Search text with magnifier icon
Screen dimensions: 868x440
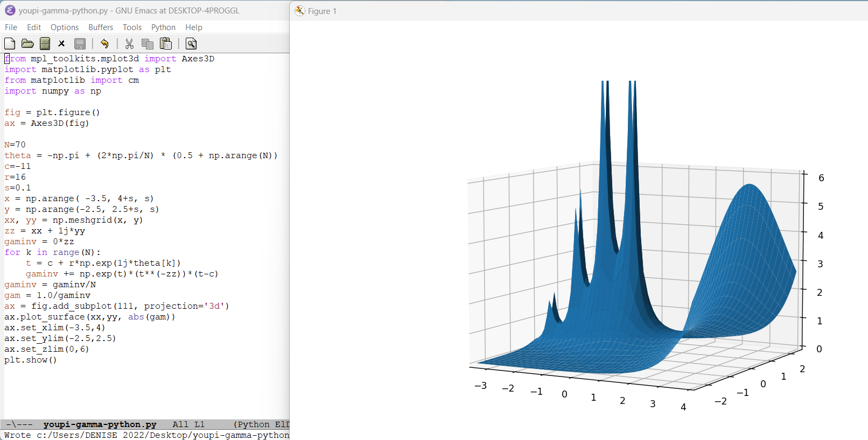(191, 44)
